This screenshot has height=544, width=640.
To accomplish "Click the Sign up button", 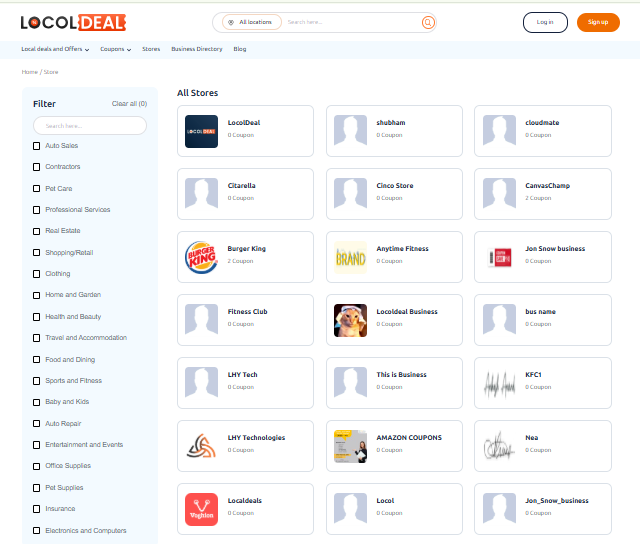I will pyautogui.click(x=598, y=22).
